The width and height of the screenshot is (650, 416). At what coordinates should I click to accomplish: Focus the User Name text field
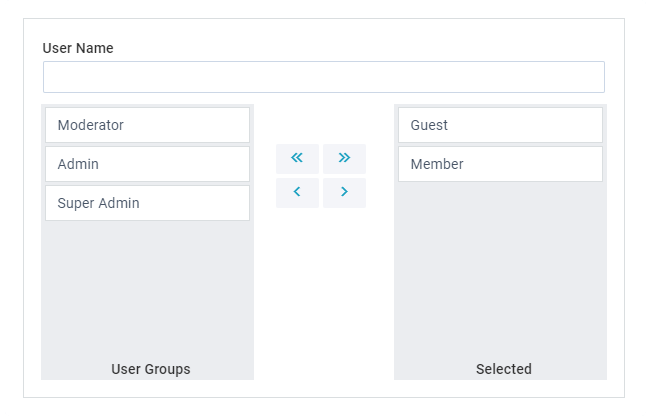324,77
